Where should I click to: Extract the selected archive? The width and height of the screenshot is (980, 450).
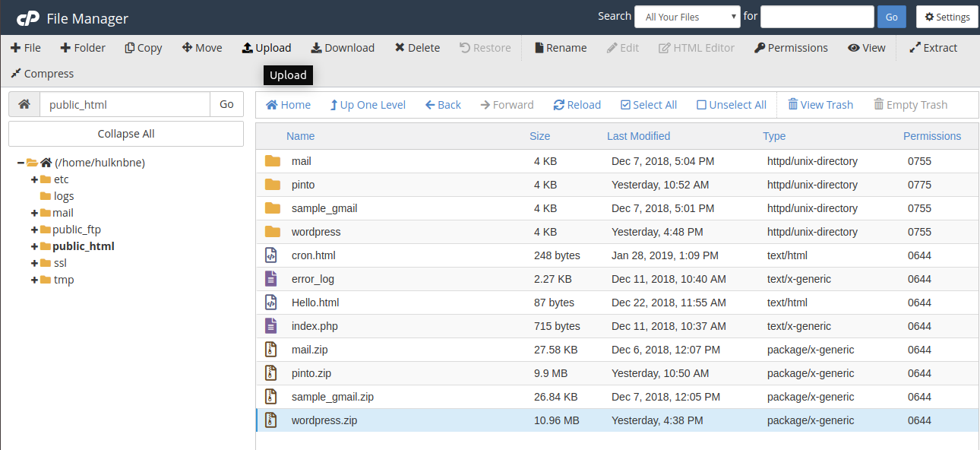click(933, 48)
